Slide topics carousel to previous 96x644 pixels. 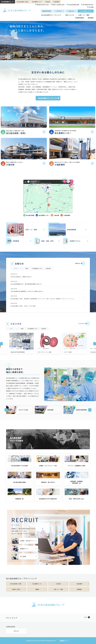coord(1,344)
